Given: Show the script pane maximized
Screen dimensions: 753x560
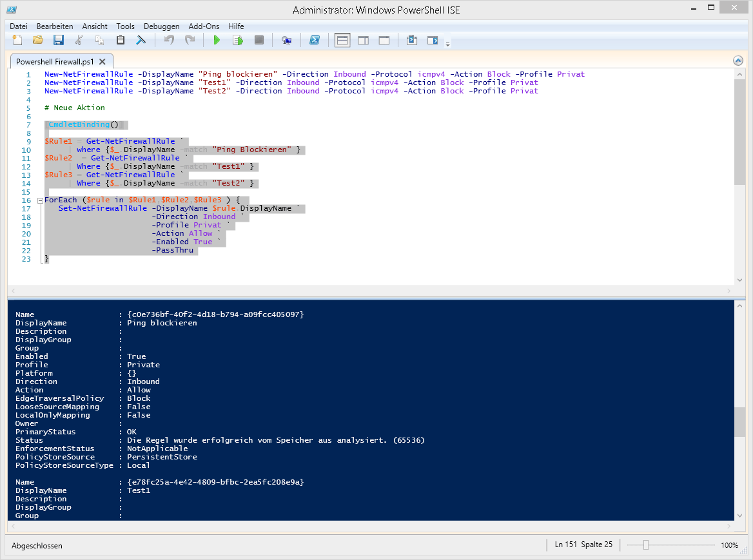Looking at the screenshot, I should click(384, 41).
